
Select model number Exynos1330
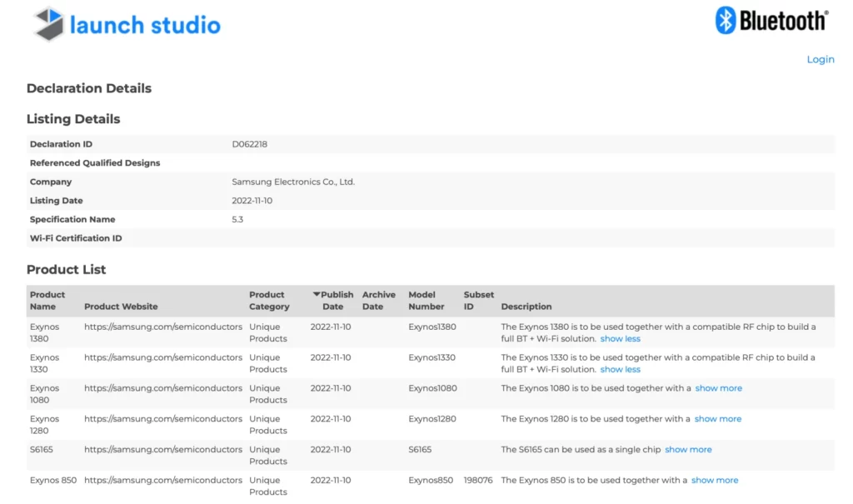(x=432, y=357)
